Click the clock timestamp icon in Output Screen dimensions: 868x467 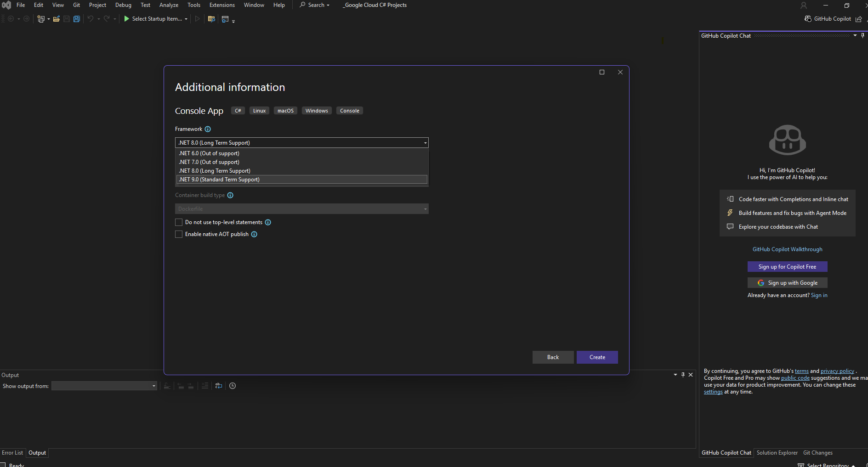[233, 386]
